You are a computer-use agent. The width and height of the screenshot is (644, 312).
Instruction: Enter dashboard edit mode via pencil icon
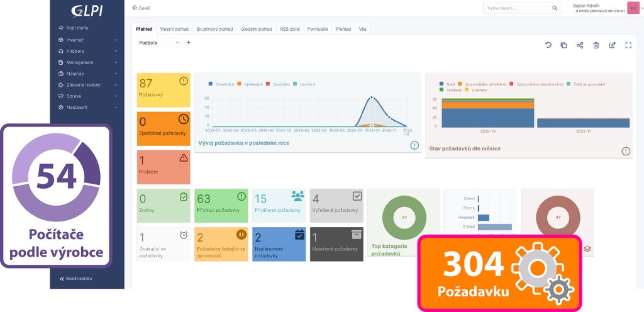[x=612, y=45]
